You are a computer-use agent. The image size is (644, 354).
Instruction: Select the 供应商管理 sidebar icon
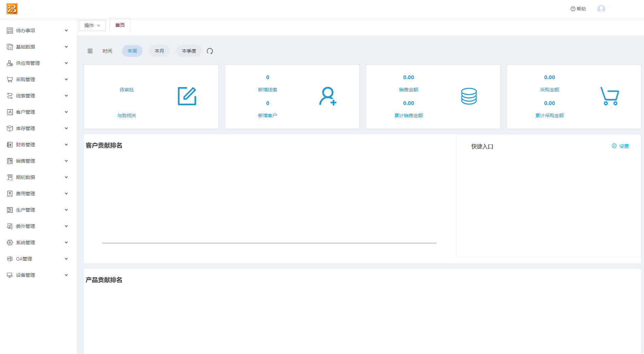[x=10, y=63]
